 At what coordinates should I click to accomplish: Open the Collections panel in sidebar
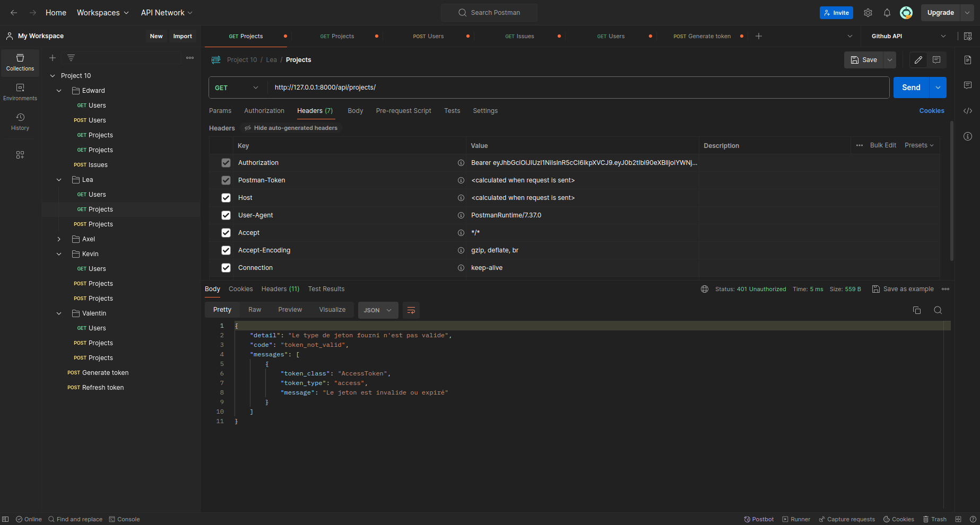coord(20,62)
